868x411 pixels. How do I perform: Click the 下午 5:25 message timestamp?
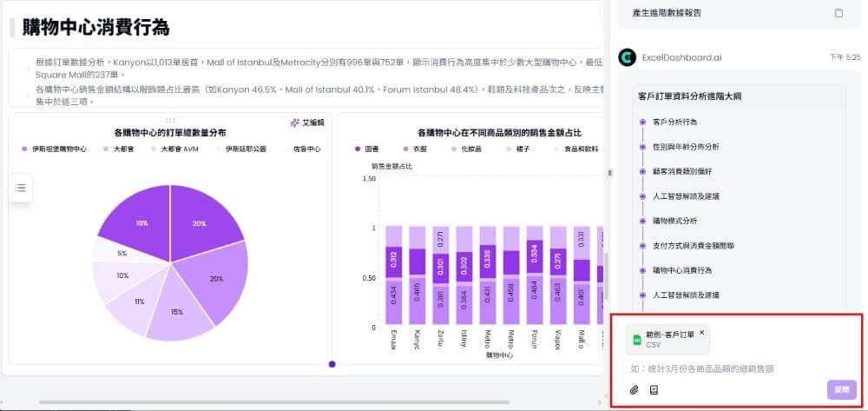click(x=845, y=57)
